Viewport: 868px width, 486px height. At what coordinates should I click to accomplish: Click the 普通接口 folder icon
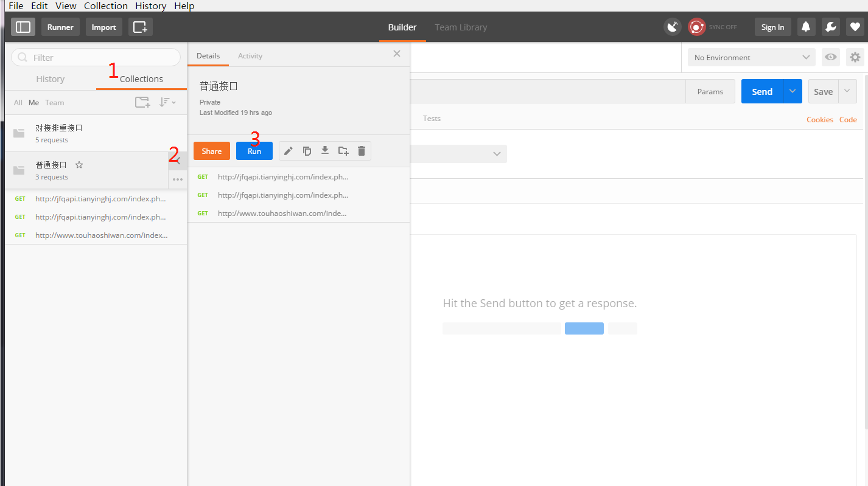19,170
